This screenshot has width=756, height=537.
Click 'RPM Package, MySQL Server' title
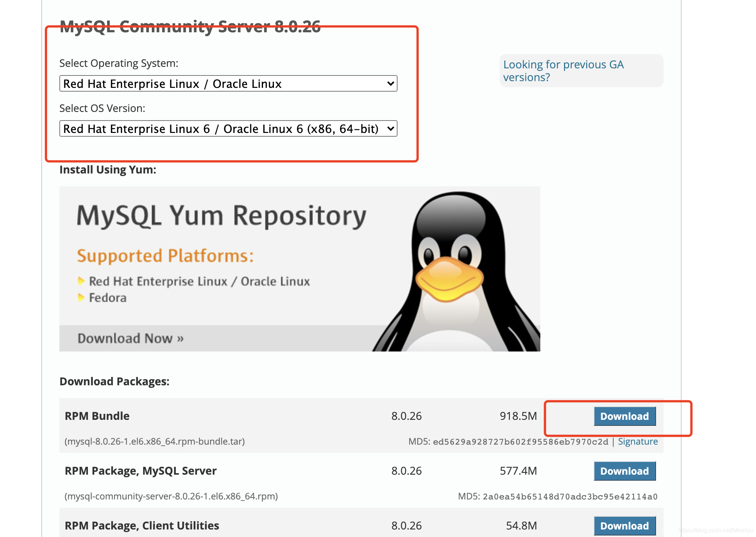pos(141,471)
